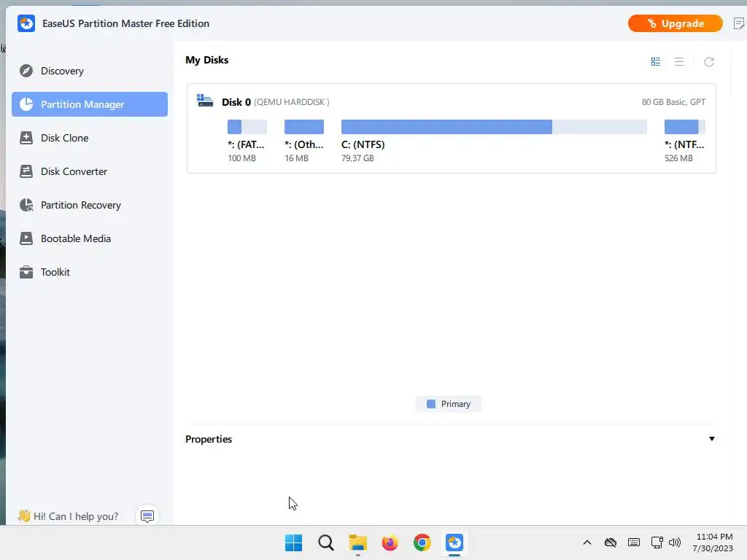The image size is (747, 560).
Task: Switch to list view of disks
Action: click(679, 61)
